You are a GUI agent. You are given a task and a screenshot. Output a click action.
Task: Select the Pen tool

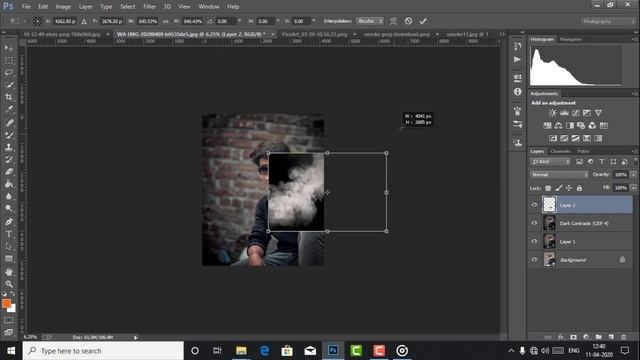tap(9, 222)
